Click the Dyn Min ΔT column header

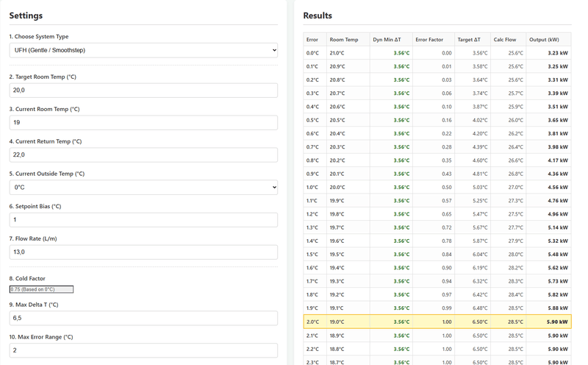pos(387,40)
